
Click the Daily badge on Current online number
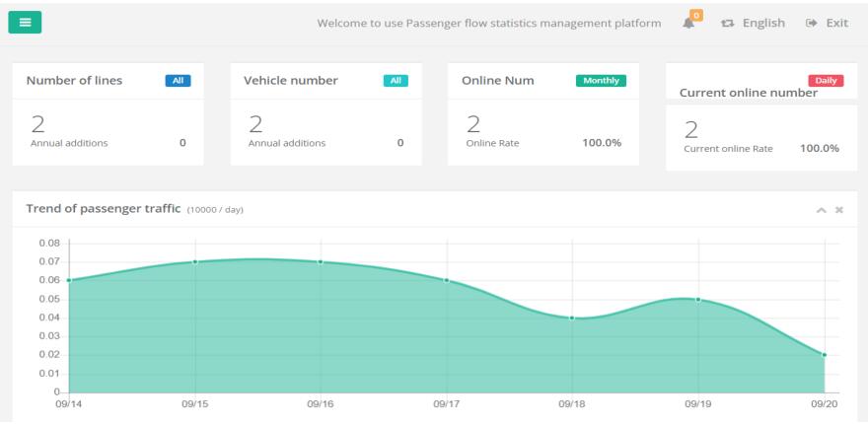pos(826,81)
